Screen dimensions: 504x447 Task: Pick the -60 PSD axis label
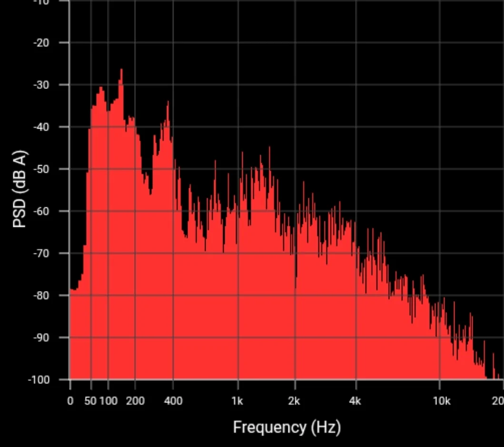click(x=41, y=211)
